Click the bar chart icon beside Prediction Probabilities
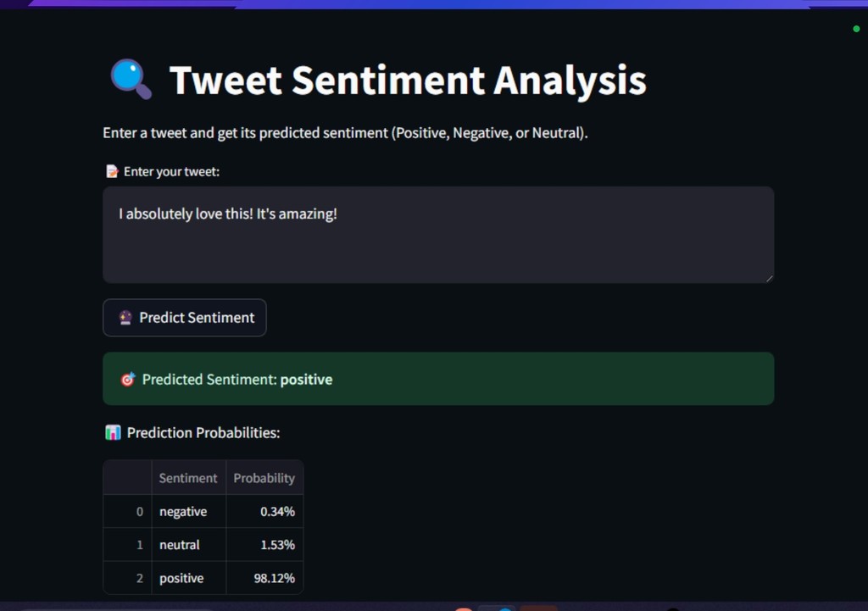This screenshot has width=868, height=611. click(x=113, y=433)
